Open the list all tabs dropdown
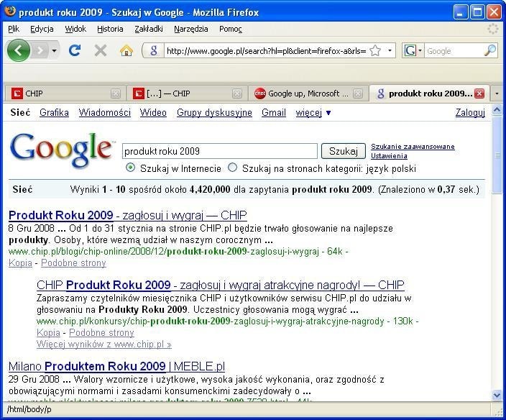This screenshot has height=420, width=506. click(497, 93)
